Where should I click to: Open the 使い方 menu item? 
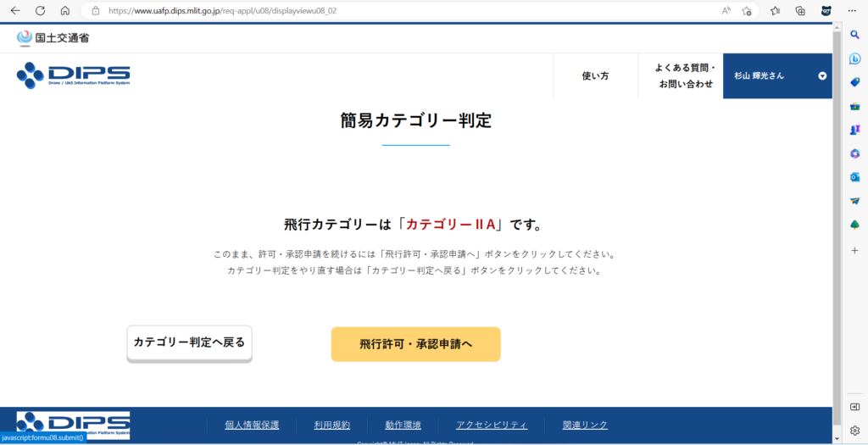pyautogui.click(x=595, y=76)
